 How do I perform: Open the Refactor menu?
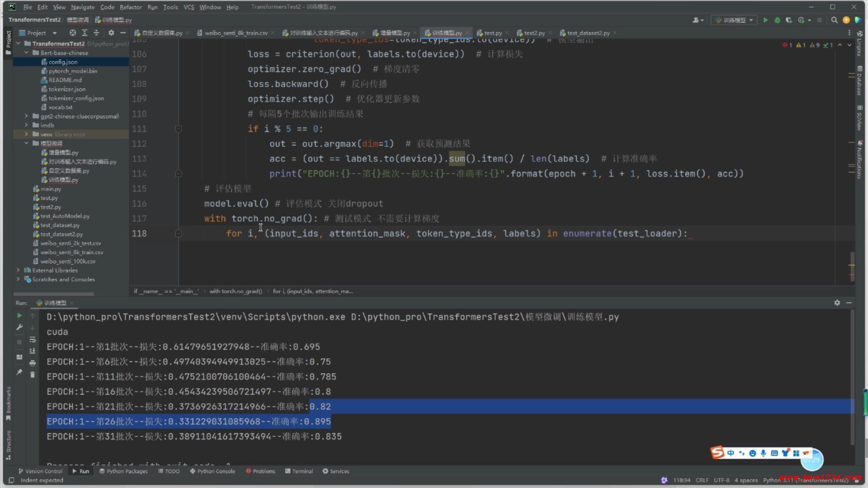[x=131, y=7]
